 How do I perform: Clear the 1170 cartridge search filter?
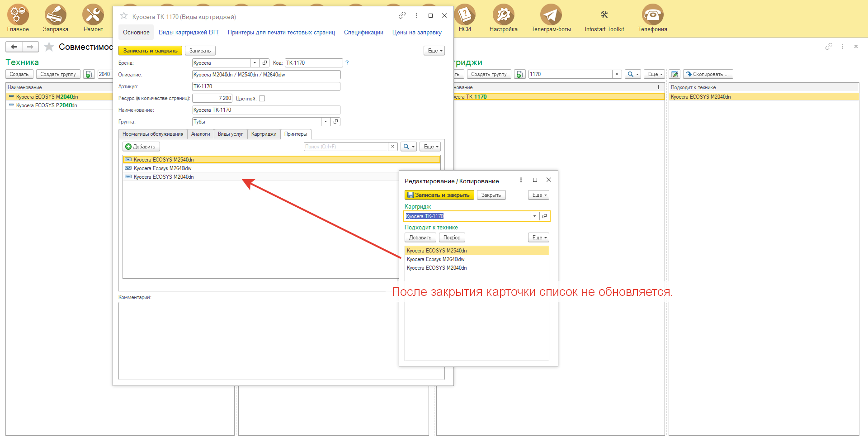click(x=617, y=74)
